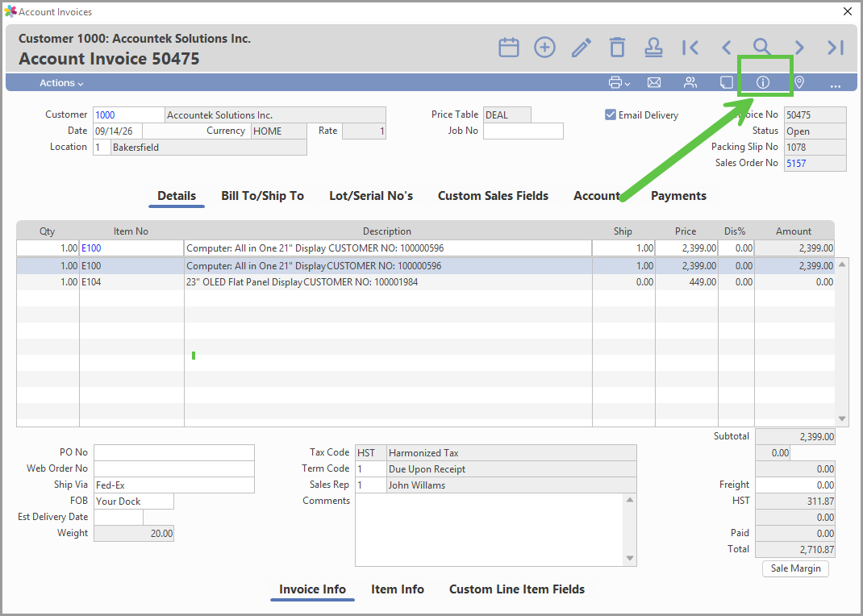This screenshot has height=616, width=863.
Task: Switch to the Item Info tab
Action: click(398, 589)
